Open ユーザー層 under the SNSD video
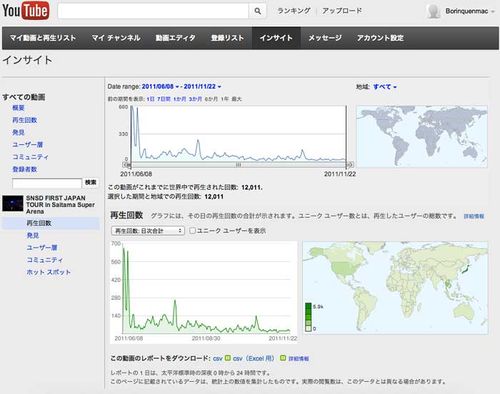This screenshot has width=500, height=394. [x=42, y=247]
